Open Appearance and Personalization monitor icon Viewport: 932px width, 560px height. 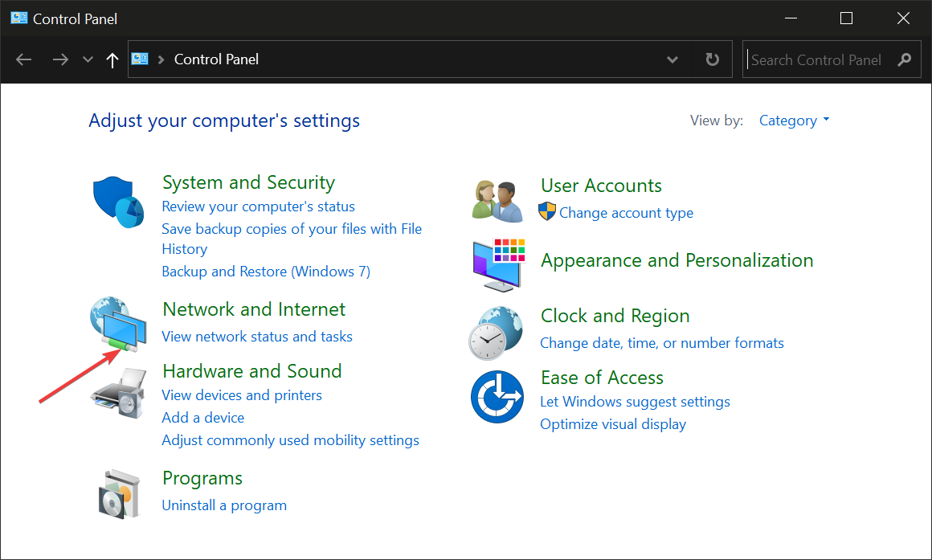tap(497, 264)
